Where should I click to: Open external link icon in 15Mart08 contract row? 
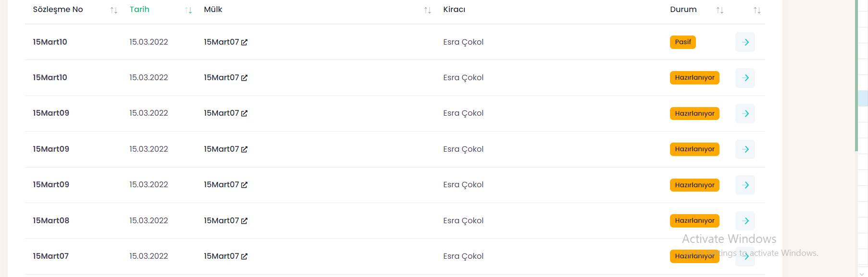[x=244, y=221]
